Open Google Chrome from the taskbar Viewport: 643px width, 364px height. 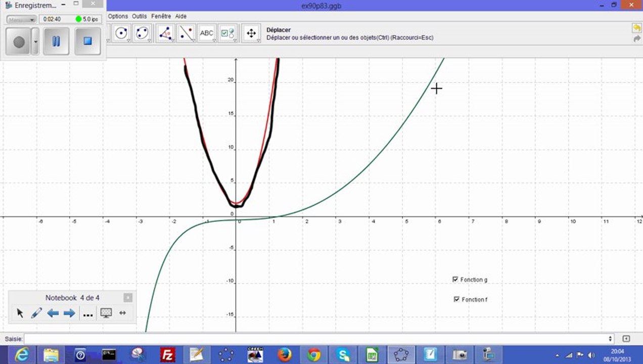[x=314, y=355]
